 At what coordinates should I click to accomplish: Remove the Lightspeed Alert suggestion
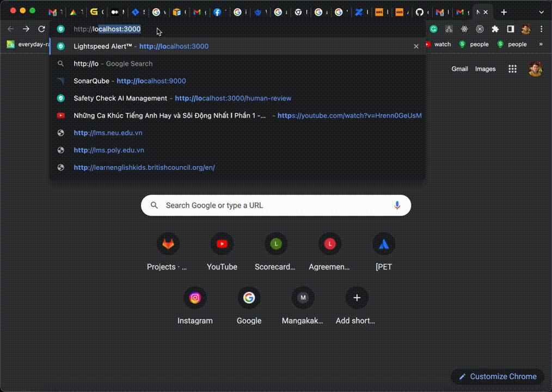click(416, 46)
